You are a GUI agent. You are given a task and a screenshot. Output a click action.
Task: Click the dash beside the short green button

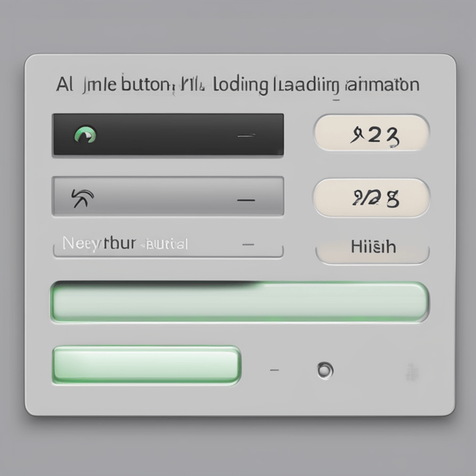click(x=275, y=370)
